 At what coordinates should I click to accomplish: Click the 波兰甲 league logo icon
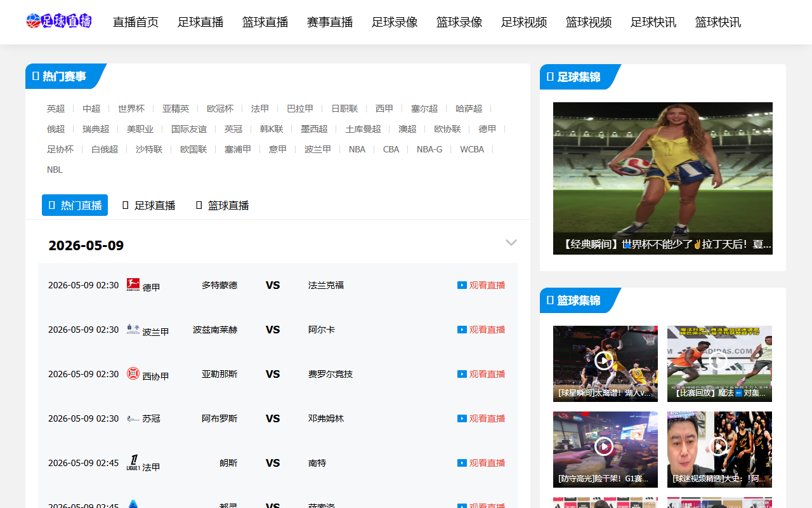pos(133,329)
